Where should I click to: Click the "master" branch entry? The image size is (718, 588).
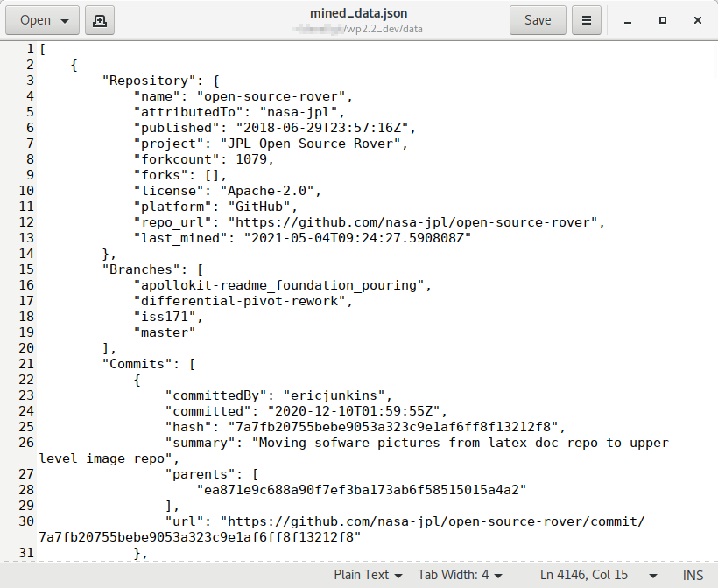[x=165, y=332]
